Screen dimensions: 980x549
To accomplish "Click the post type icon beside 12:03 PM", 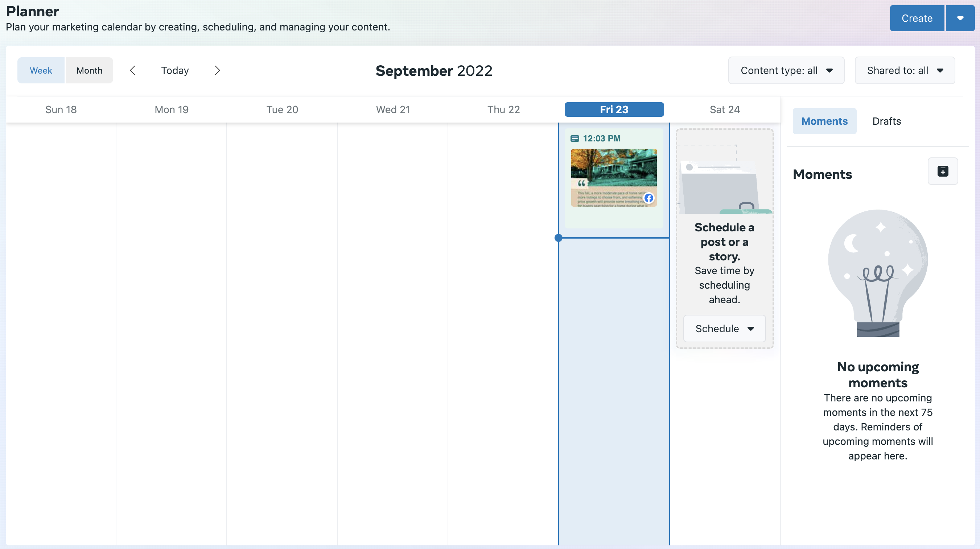I will click(575, 139).
